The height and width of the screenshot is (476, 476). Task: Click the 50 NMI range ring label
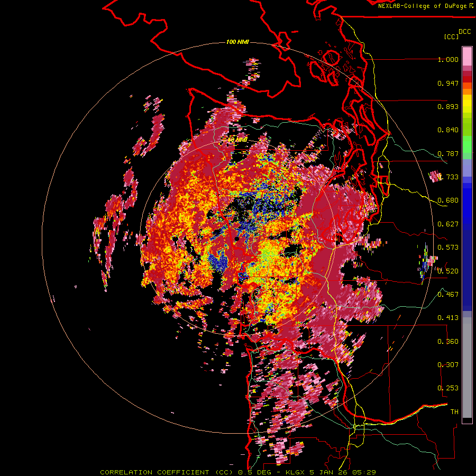(x=237, y=140)
